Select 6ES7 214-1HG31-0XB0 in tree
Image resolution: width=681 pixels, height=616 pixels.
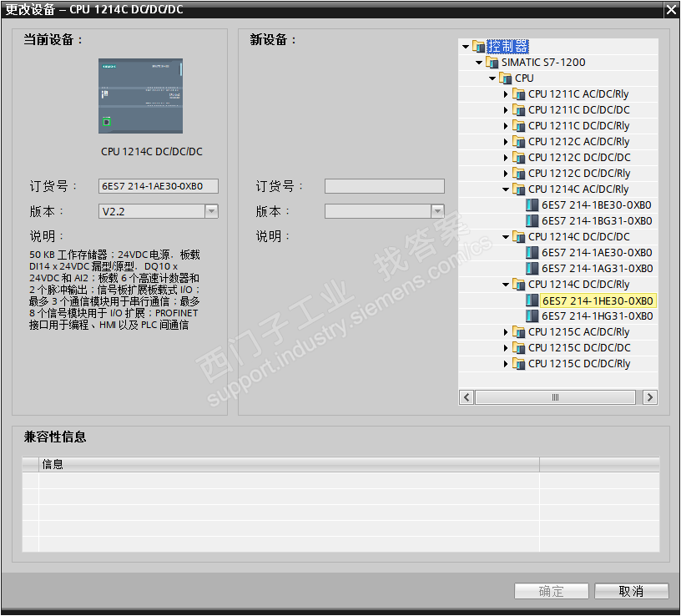coord(598,316)
